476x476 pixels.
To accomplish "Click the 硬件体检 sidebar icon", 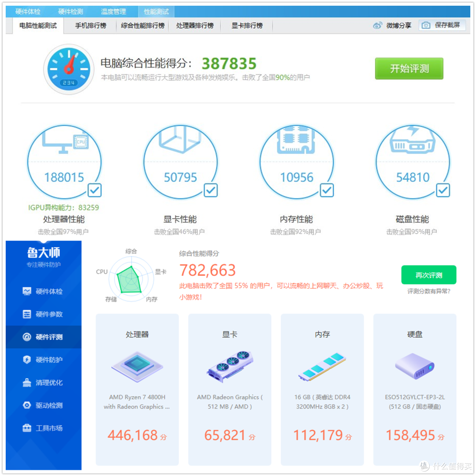I will (27, 291).
